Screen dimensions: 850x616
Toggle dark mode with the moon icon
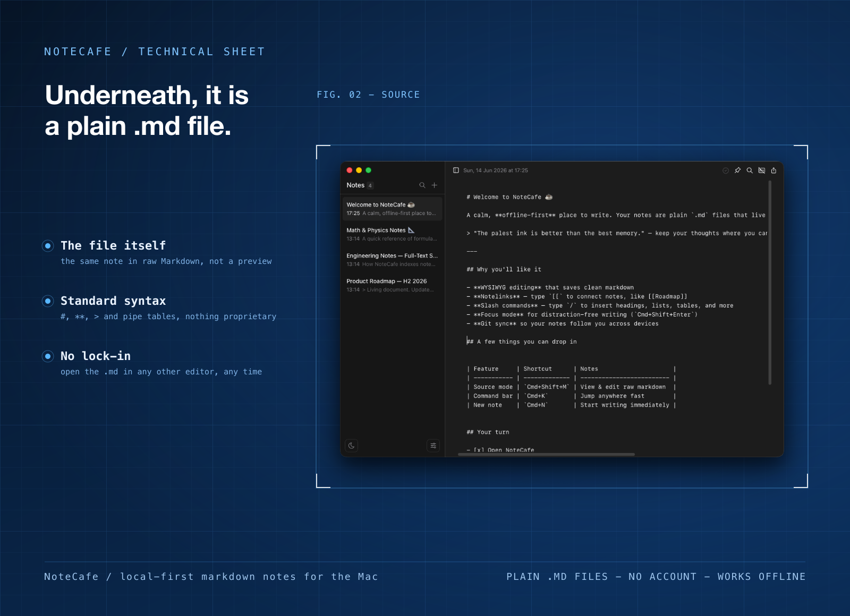[x=351, y=446]
